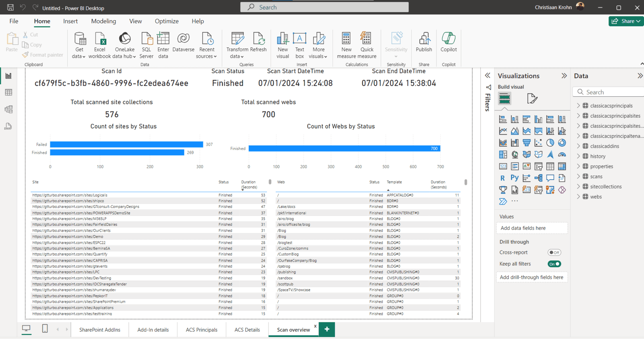Switch to Table view in left sidebar
Viewport: 644px width, 339px height.
point(8,92)
